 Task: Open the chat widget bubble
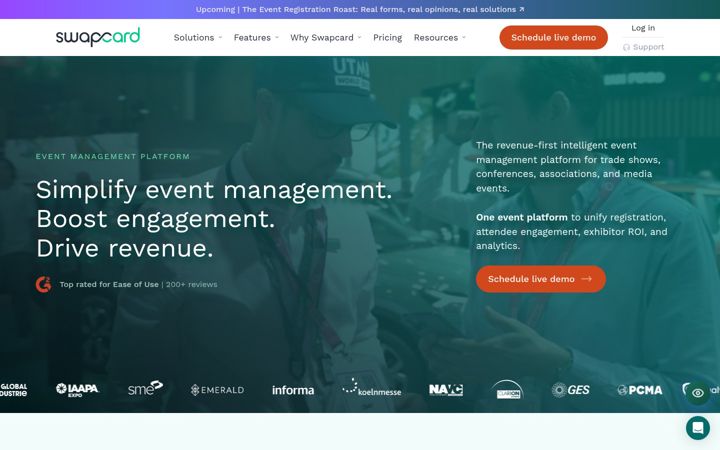tap(698, 428)
